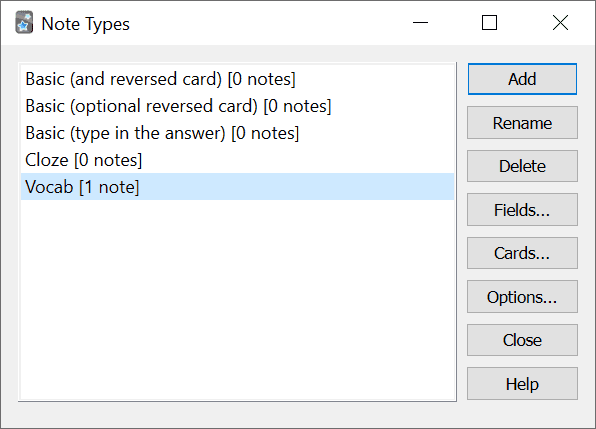This screenshot has width=596, height=429.
Task: Delete the selected note type
Action: (522, 166)
